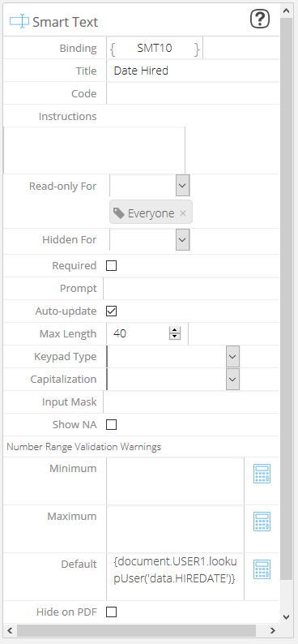Enable the Show NA checkbox
This screenshot has width=298, height=644.
(111, 424)
